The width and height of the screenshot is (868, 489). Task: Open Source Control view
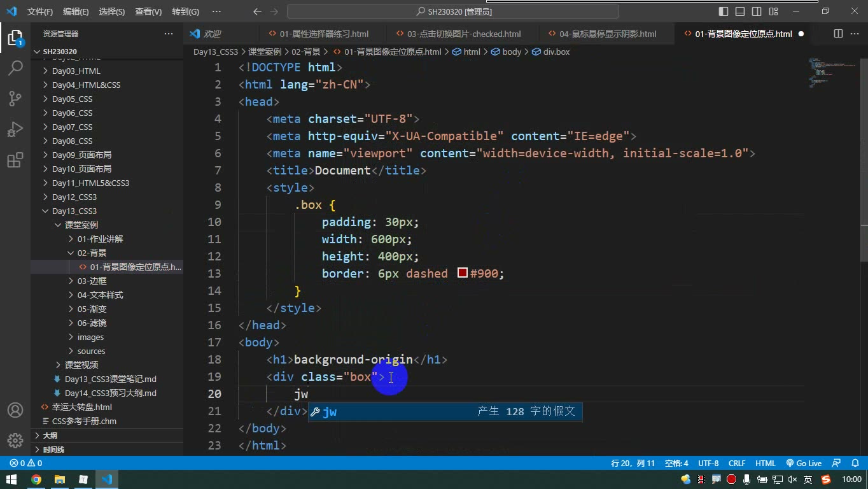[15, 98]
